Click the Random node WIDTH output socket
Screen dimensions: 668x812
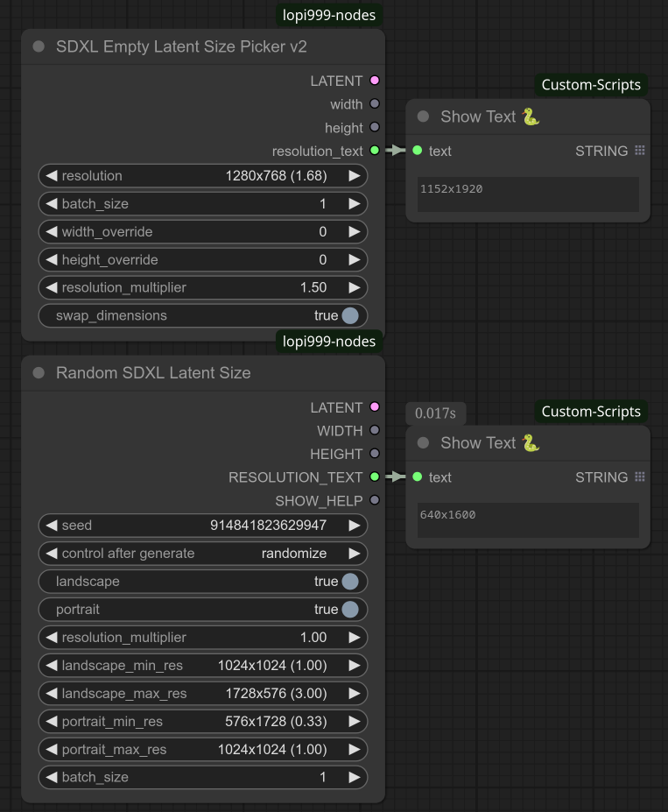point(375,431)
